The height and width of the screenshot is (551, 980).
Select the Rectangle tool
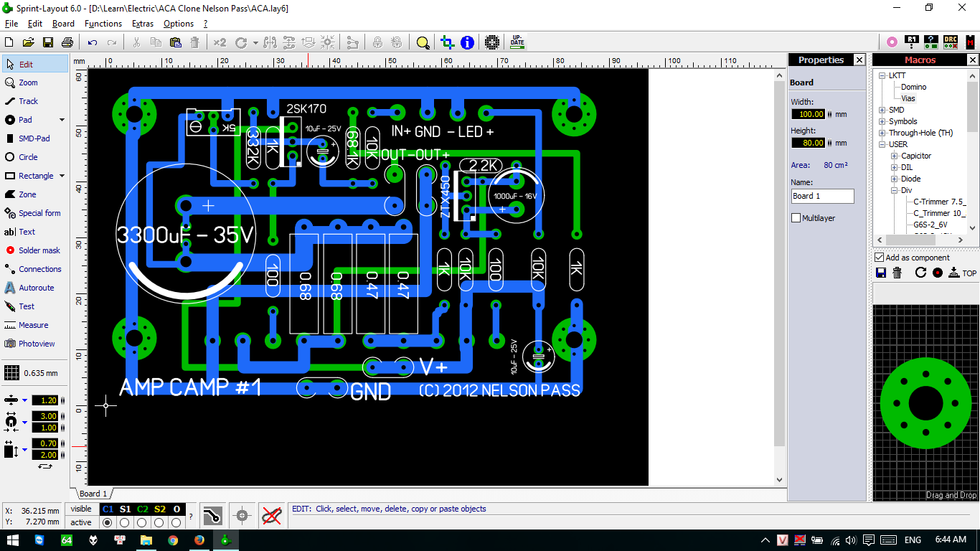(x=29, y=176)
